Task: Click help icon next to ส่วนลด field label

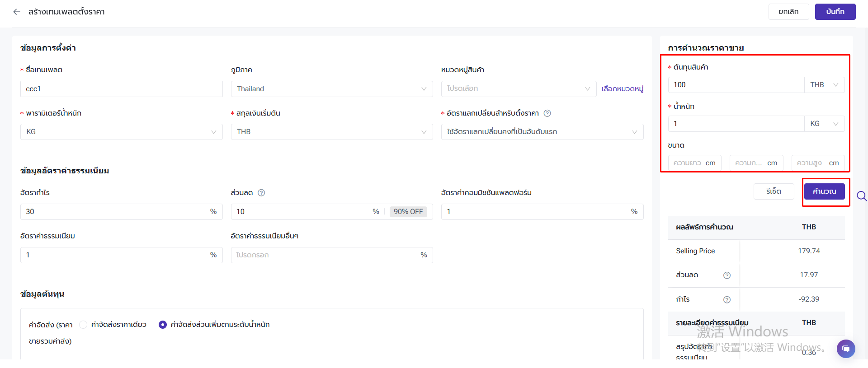Action: pyautogui.click(x=261, y=193)
